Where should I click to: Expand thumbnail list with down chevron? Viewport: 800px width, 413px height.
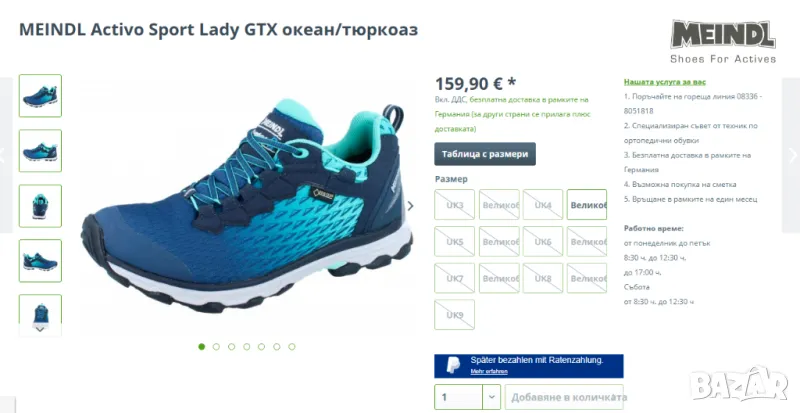(40, 329)
